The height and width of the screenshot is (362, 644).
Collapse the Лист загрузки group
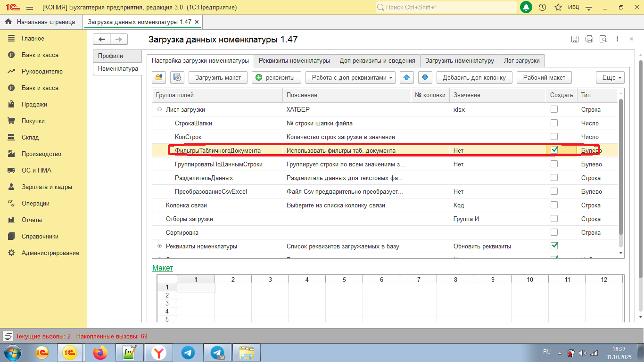pyautogui.click(x=159, y=109)
